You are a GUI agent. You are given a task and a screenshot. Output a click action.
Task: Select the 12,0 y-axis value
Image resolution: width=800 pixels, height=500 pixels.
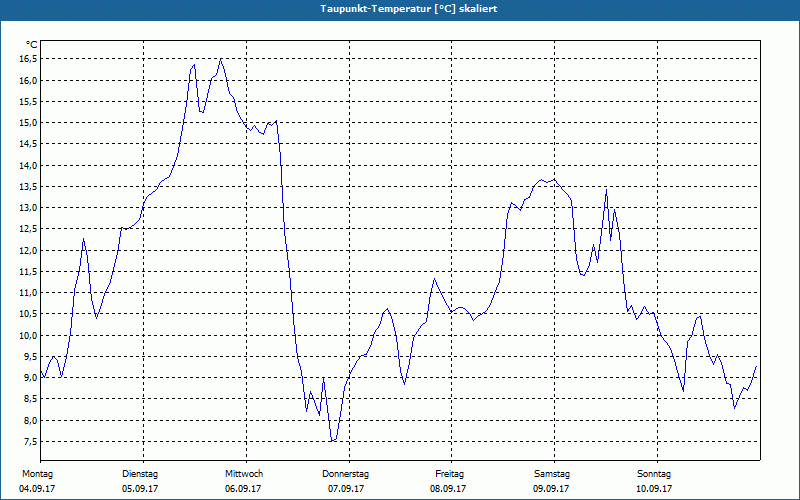[29, 250]
